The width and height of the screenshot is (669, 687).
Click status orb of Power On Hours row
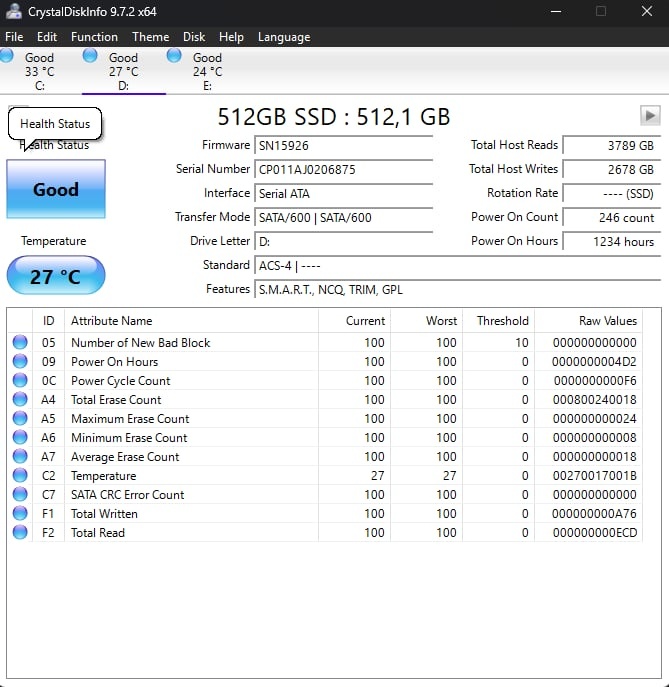[20, 361]
